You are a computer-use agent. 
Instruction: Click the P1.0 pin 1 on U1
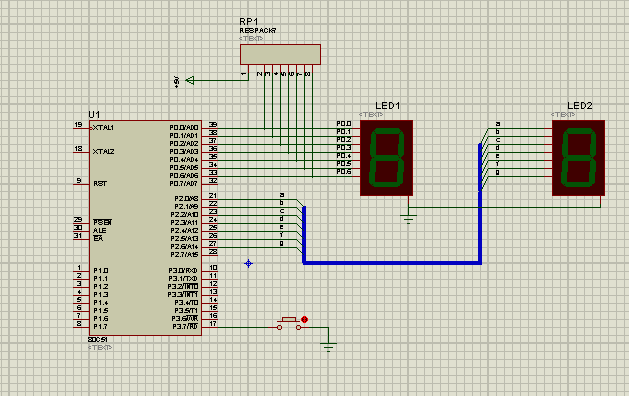[81, 271]
